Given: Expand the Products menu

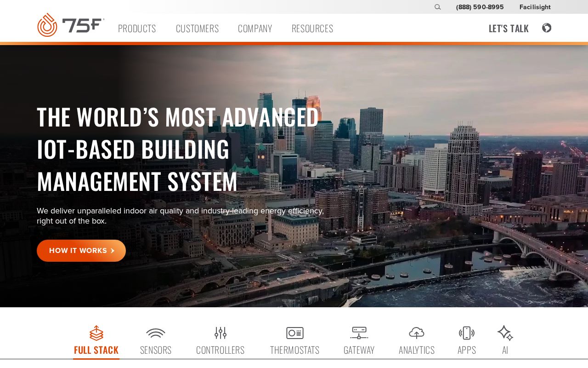Looking at the screenshot, I should tap(137, 29).
